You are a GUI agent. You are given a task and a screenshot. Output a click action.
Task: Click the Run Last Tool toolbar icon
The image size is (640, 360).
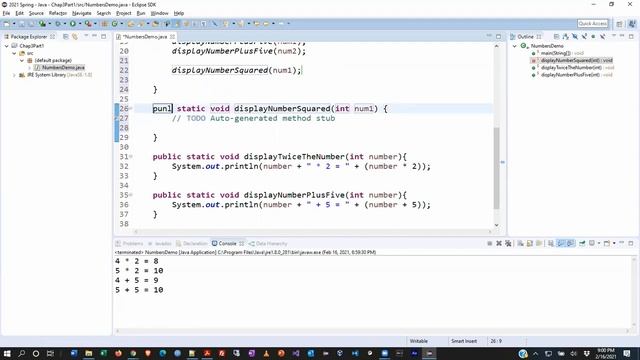[x=88, y=24]
